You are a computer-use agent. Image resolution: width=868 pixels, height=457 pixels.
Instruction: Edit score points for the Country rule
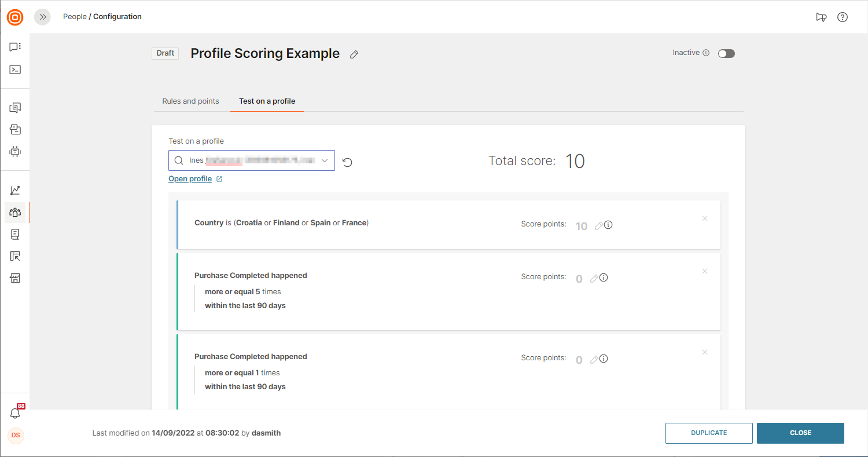tap(599, 226)
